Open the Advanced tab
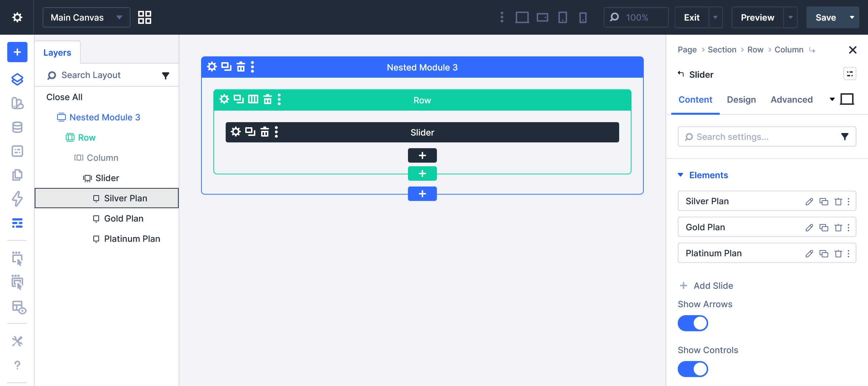The height and width of the screenshot is (386, 868). tap(792, 99)
